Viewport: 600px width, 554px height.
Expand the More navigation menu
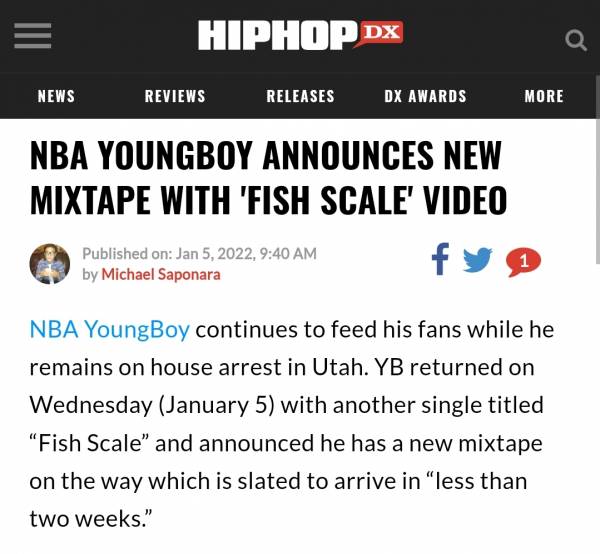point(544,96)
